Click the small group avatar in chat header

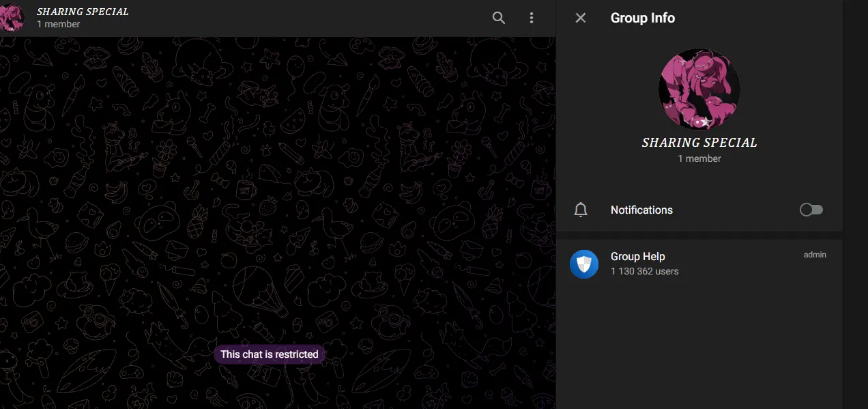(x=12, y=18)
